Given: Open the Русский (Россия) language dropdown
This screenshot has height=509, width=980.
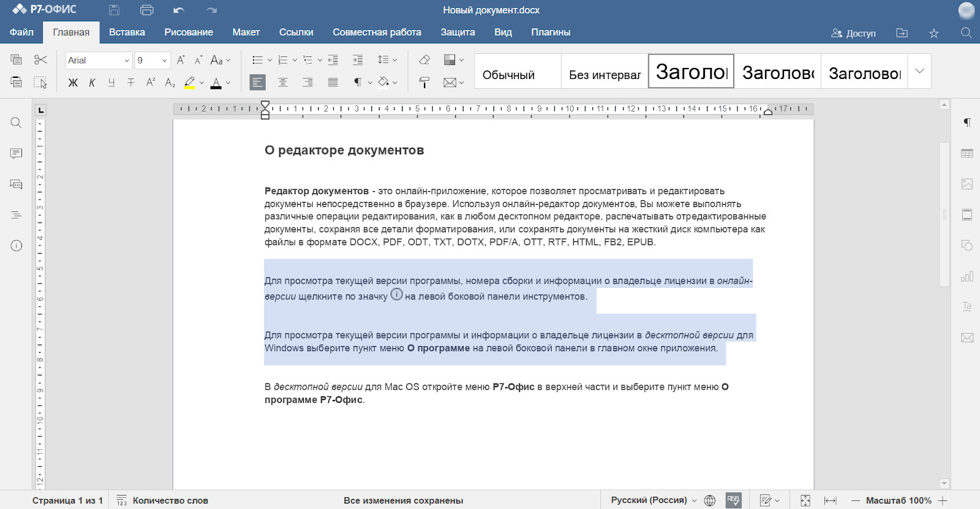Looking at the screenshot, I should click(x=654, y=500).
